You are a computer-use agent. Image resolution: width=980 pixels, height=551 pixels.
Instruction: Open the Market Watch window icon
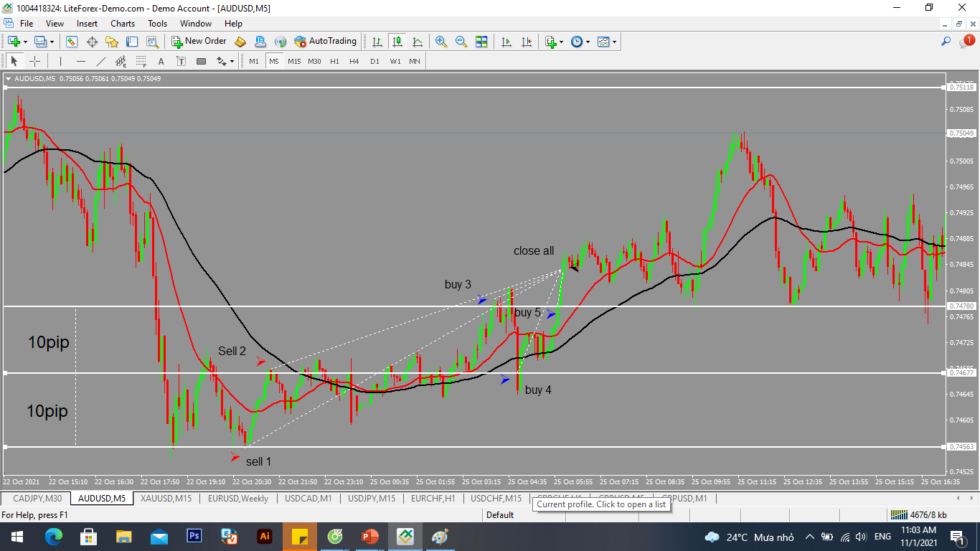pos(72,42)
